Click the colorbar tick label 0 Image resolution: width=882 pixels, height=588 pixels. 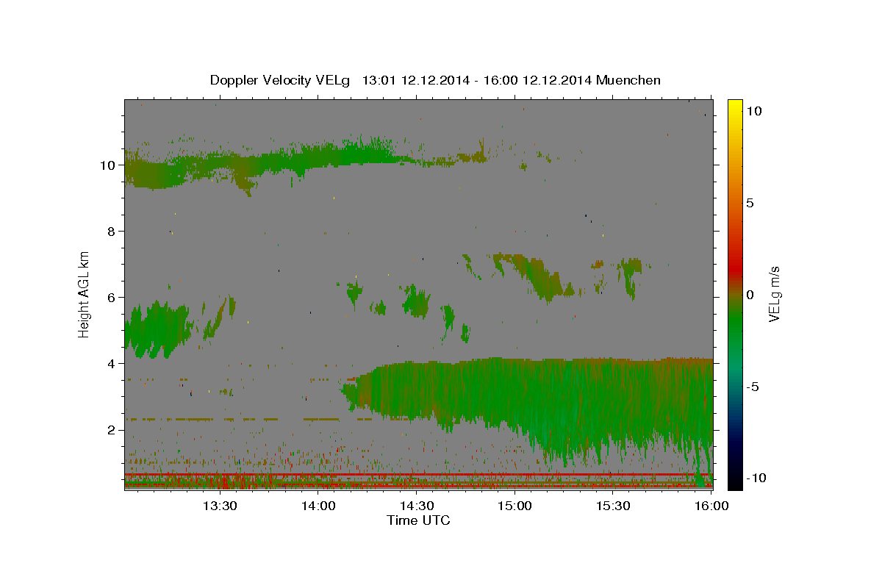click(x=750, y=295)
